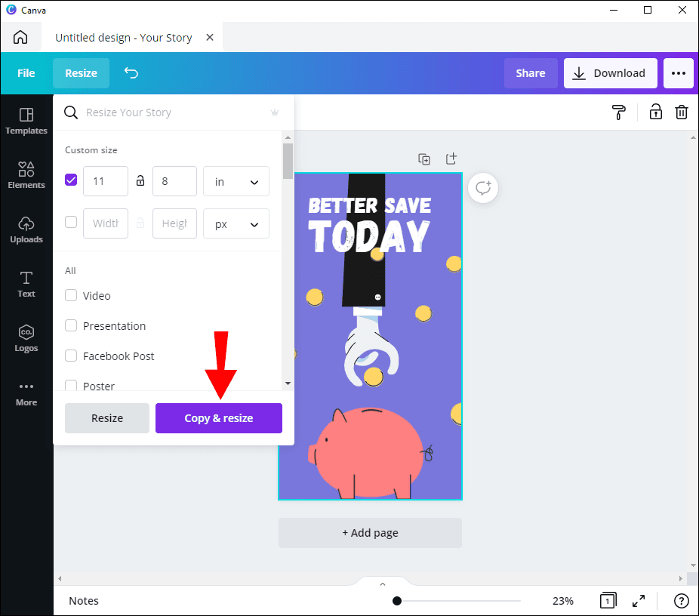This screenshot has width=699, height=616.
Task: Check the Video size option
Action: (71, 295)
